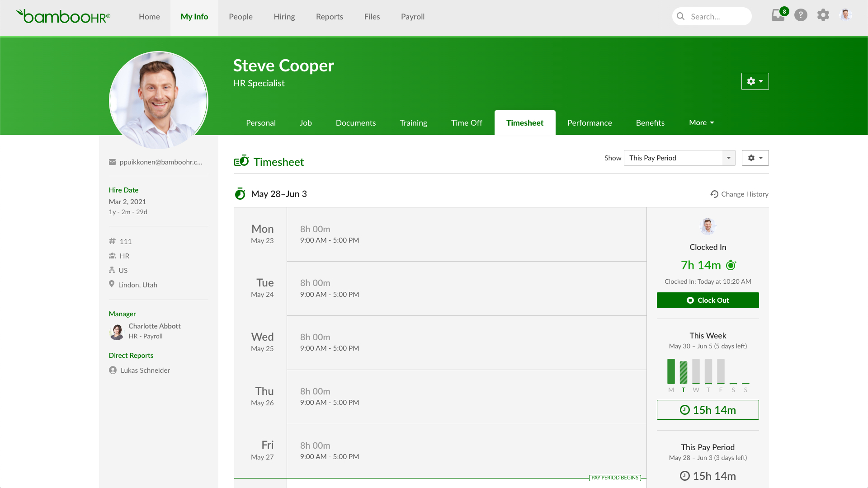
Task: Click the search magnifying glass icon
Action: (681, 16)
